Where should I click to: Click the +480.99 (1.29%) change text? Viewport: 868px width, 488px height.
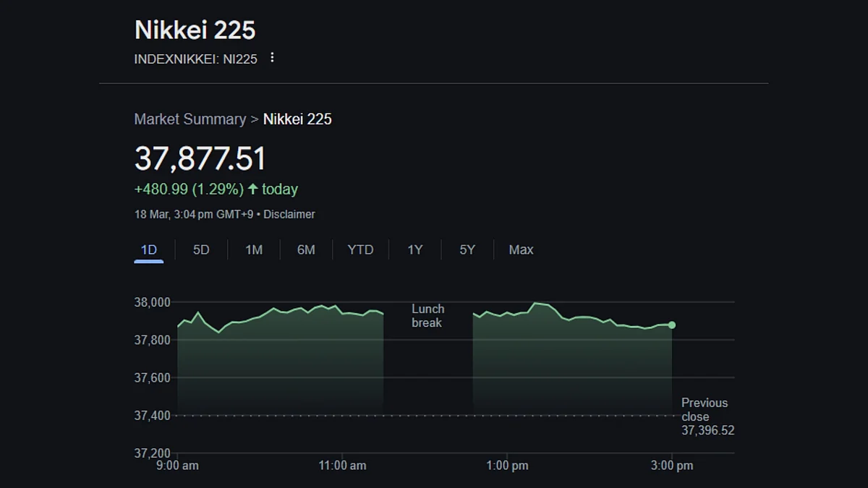tap(189, 189)
